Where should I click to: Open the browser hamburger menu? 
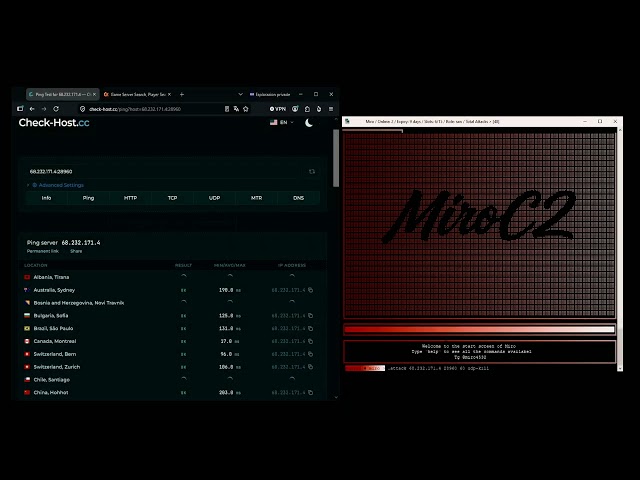(x=331, y=109)
